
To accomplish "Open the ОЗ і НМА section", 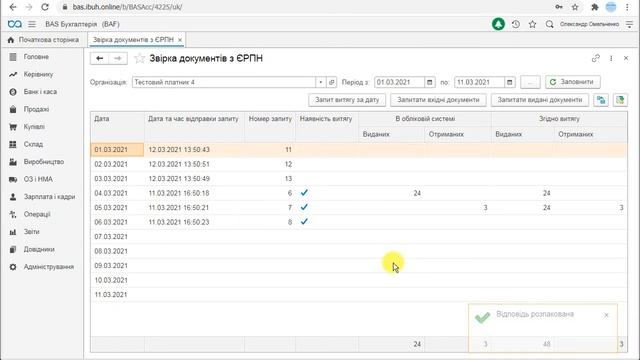I will (38, 180).
